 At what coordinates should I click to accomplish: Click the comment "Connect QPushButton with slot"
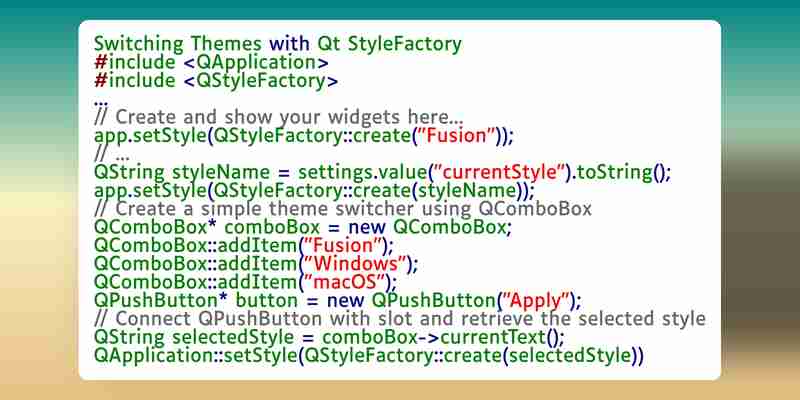(400, 319)
